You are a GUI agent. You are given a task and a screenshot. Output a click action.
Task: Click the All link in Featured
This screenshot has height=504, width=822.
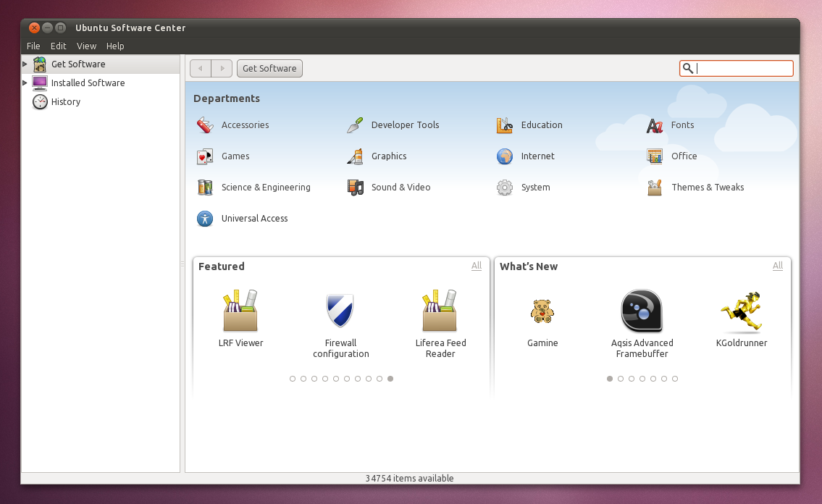pyautogui.click(x=476, y=266)
